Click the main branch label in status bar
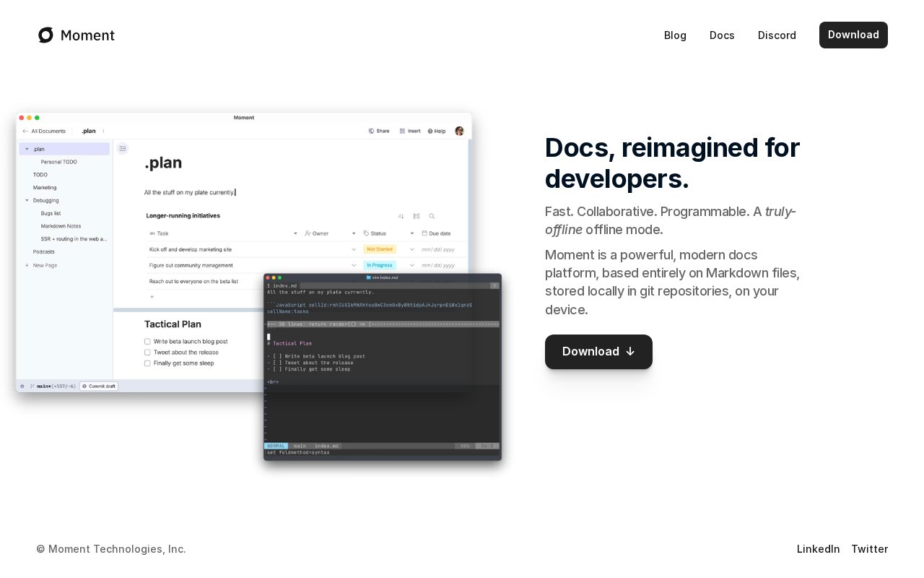 pyautogui.click(x=43, y=387)
